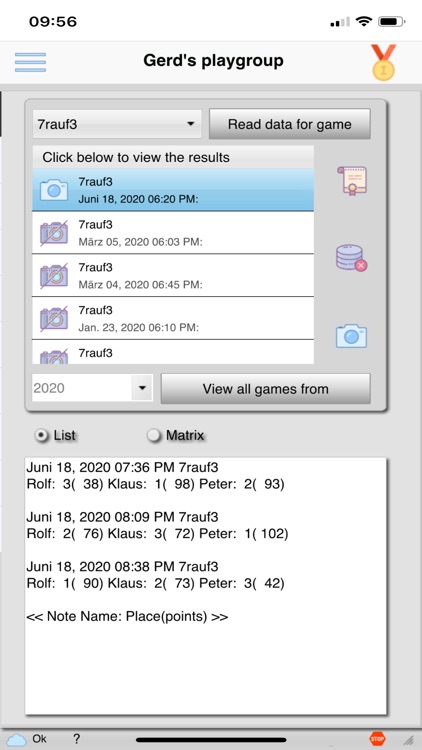
Task: Click the red STOP sign icon
Action: click(377, 739)
